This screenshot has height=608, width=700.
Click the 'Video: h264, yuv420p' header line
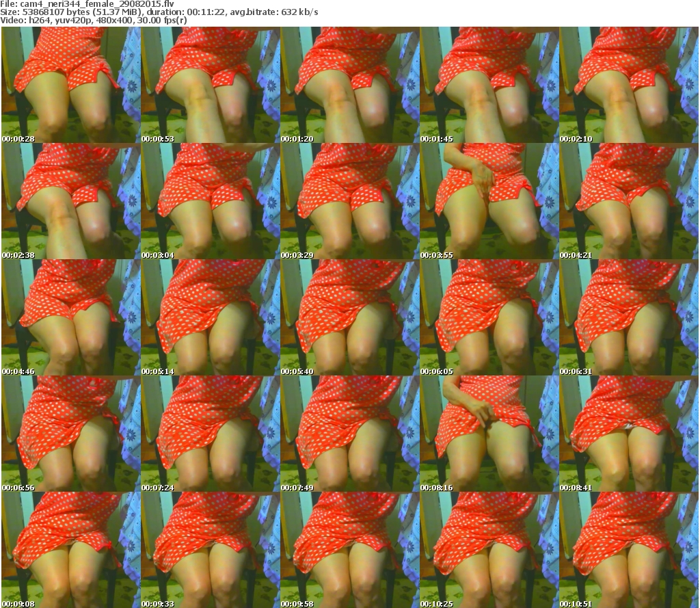(93, 21)
